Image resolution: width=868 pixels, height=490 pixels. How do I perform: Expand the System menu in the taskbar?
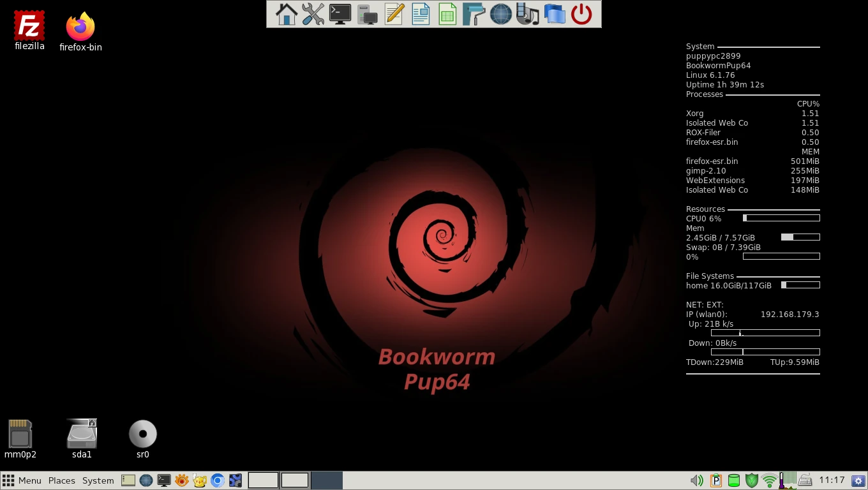click(98, 480)
